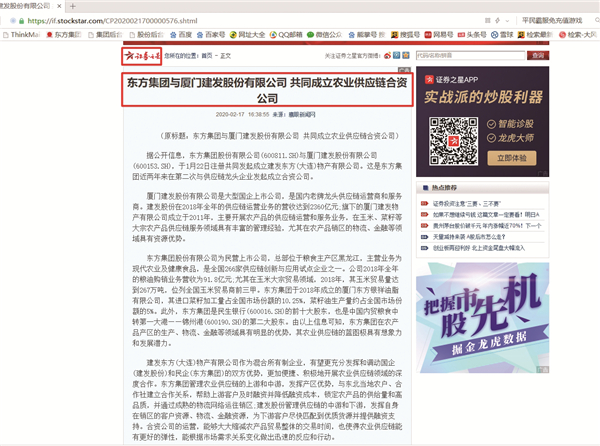Click the 证券之星APP logo in the ad
The image size is (600, 446).
429,80
